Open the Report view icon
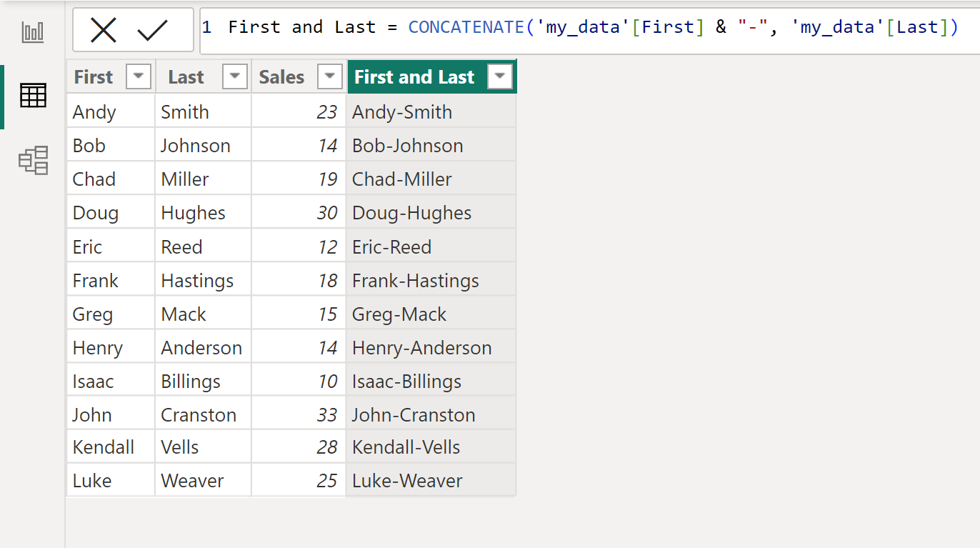This screenshot has width=980, height=548. click(x=33, y=32)
